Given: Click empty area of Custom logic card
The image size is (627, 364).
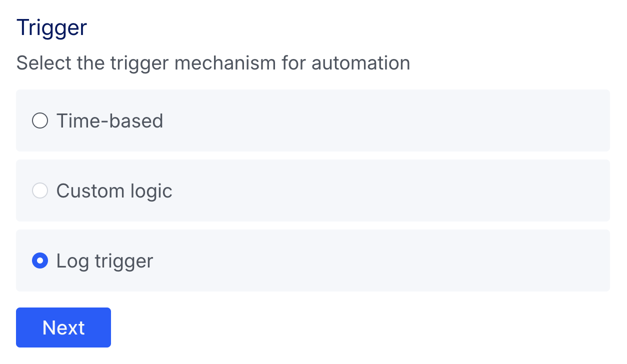Looking at the screenshot, I should (380, 191).
